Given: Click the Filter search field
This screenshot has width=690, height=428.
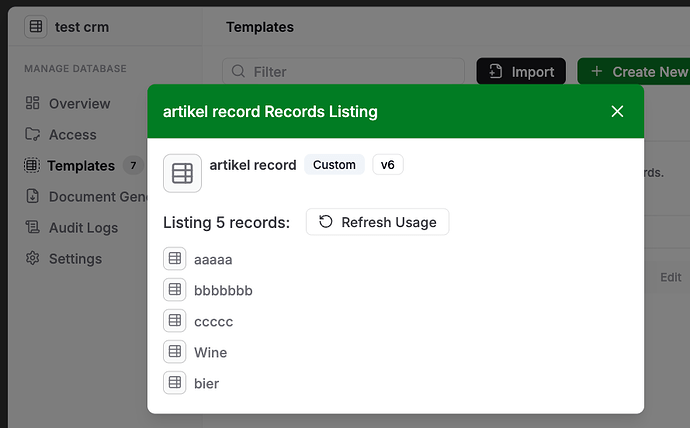Looking at the screenshot, I should (x=343, y=72).
